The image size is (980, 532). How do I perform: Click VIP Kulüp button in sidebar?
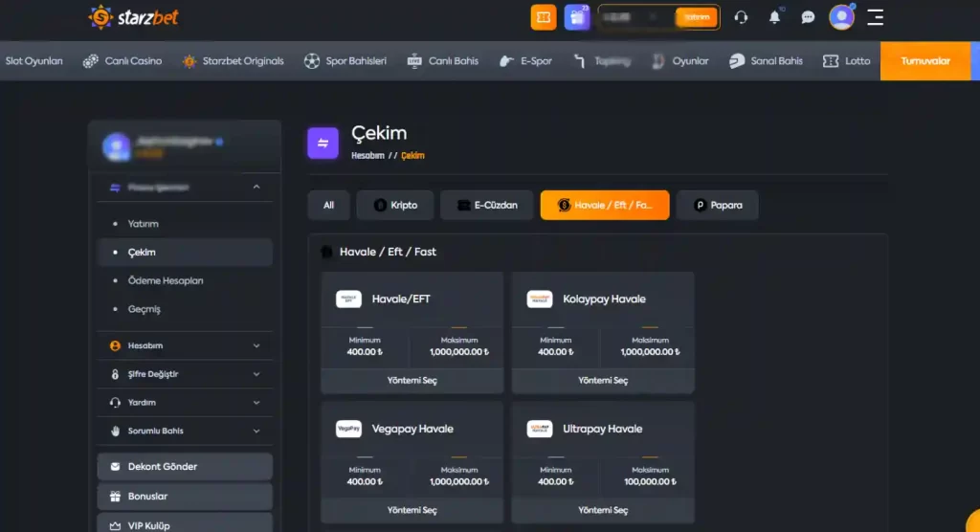point(185,524)
